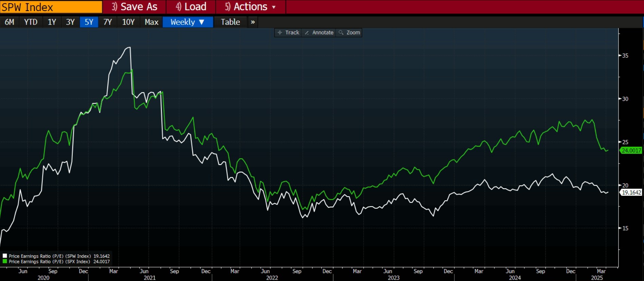Image resolution: width=644 pixels, height=281 pixels.
Task: Click the 2023 year label on x-axis
Action: point(394,278)
